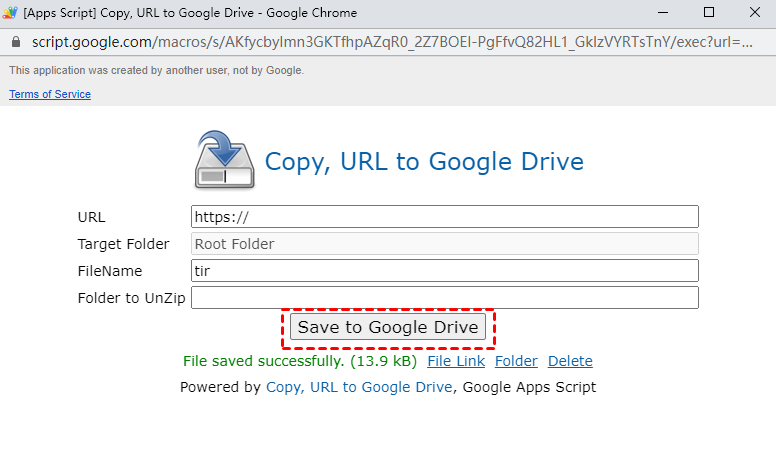
Task: Close the Chrome window
Action: tap(755, 12)
